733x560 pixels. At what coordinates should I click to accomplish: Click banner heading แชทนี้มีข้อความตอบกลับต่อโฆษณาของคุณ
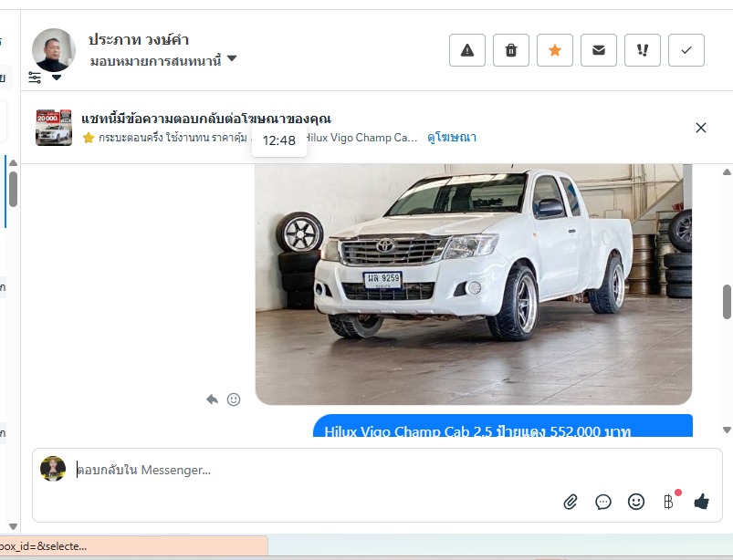[x=206, y=119]
